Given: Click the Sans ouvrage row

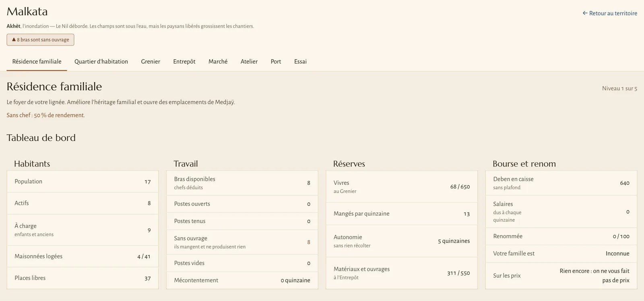Looking at the screenshot, I should 242,242.
